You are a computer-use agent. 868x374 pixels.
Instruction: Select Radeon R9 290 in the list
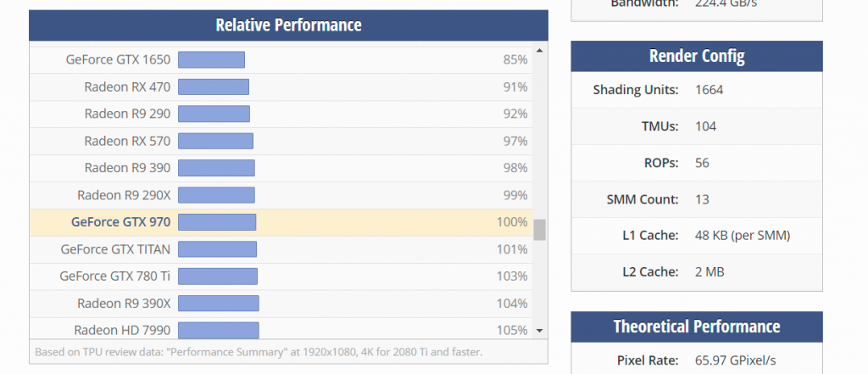(127, 114)
